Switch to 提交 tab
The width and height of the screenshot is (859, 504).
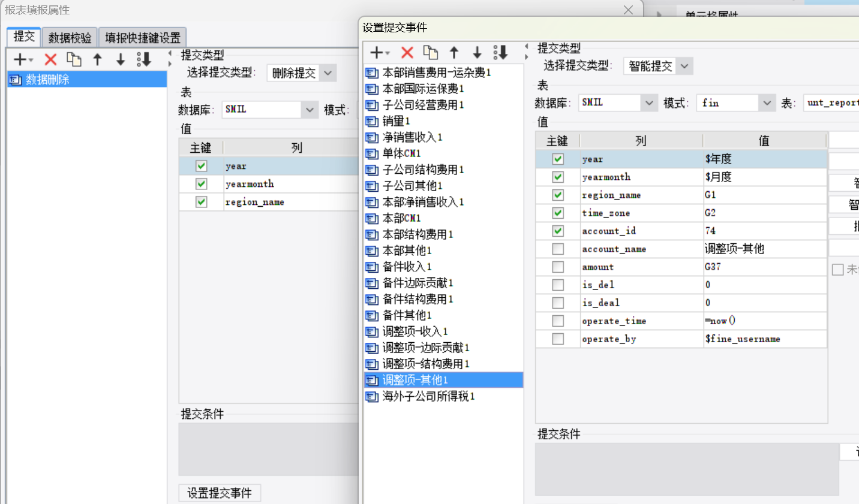[x=24, y=37]
